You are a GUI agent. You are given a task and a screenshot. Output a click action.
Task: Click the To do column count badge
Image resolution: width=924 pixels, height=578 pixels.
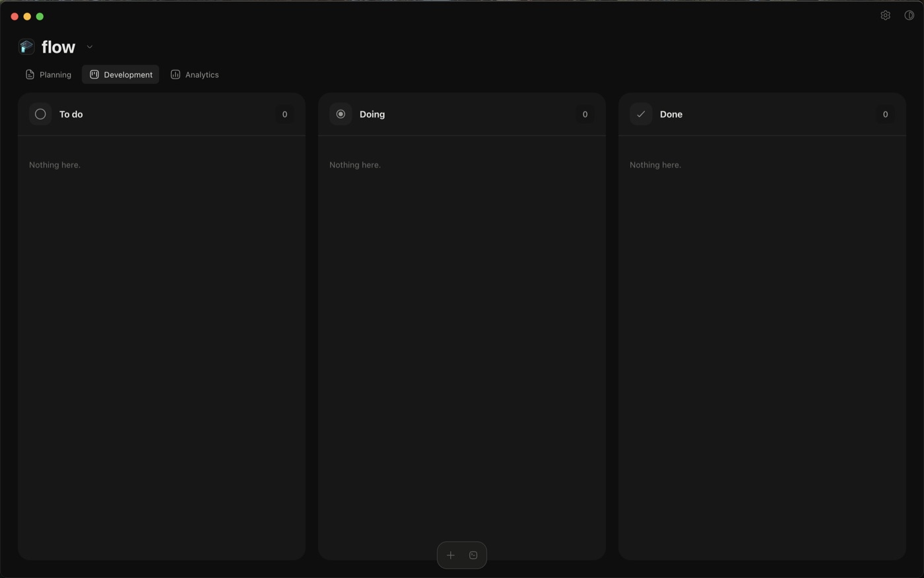[x=284, y=114]
